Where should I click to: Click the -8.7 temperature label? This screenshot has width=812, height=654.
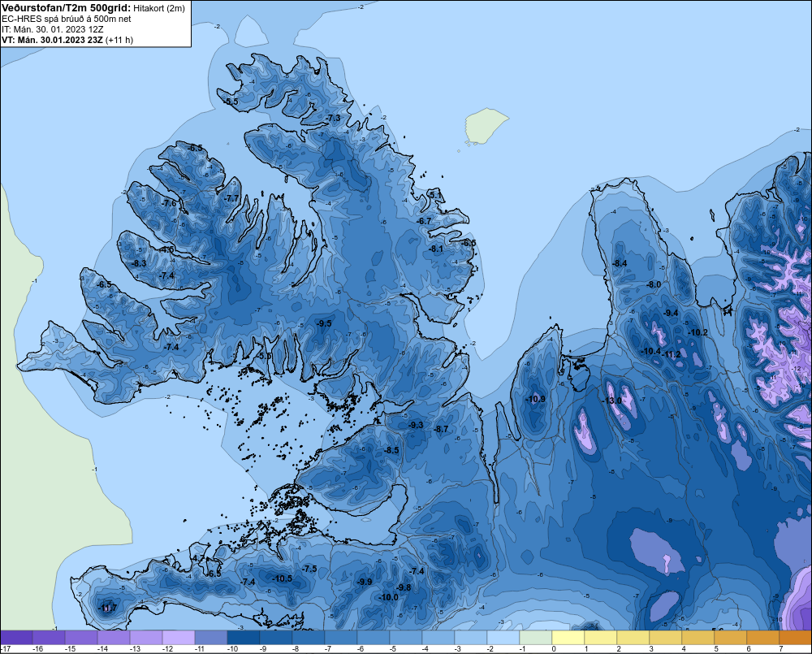(441, 429)
